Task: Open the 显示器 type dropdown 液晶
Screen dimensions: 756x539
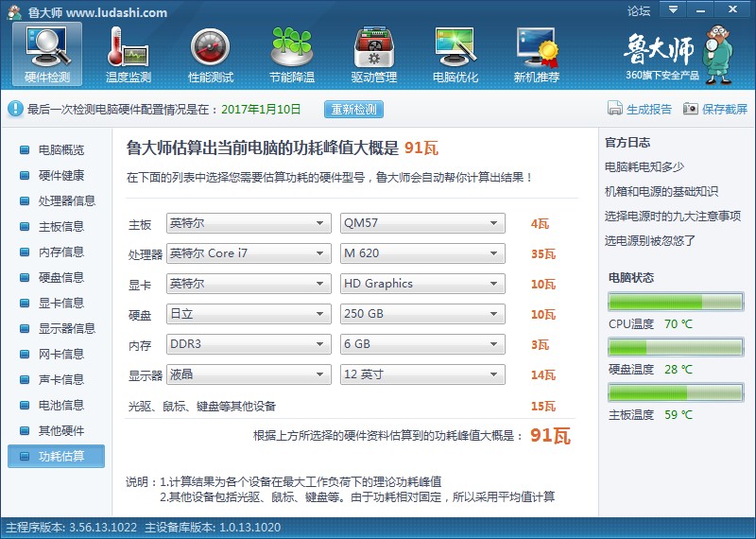Action: (x=249, y=374)
